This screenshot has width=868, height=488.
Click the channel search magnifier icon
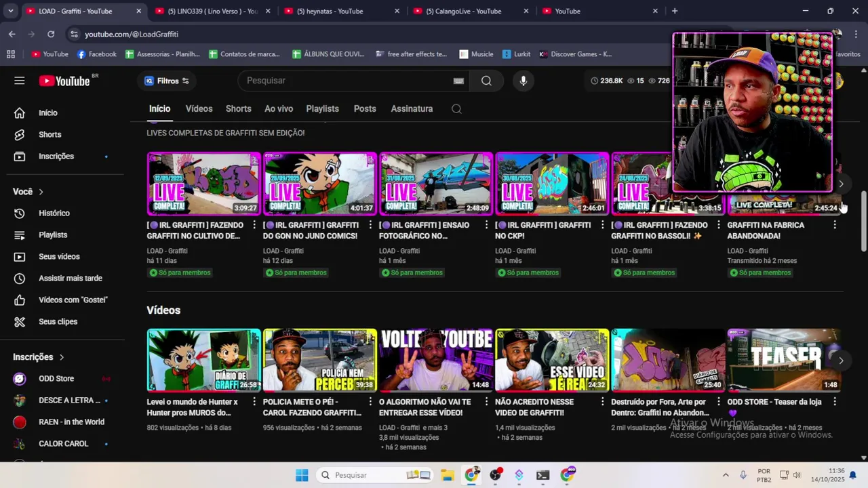(456, 108)
